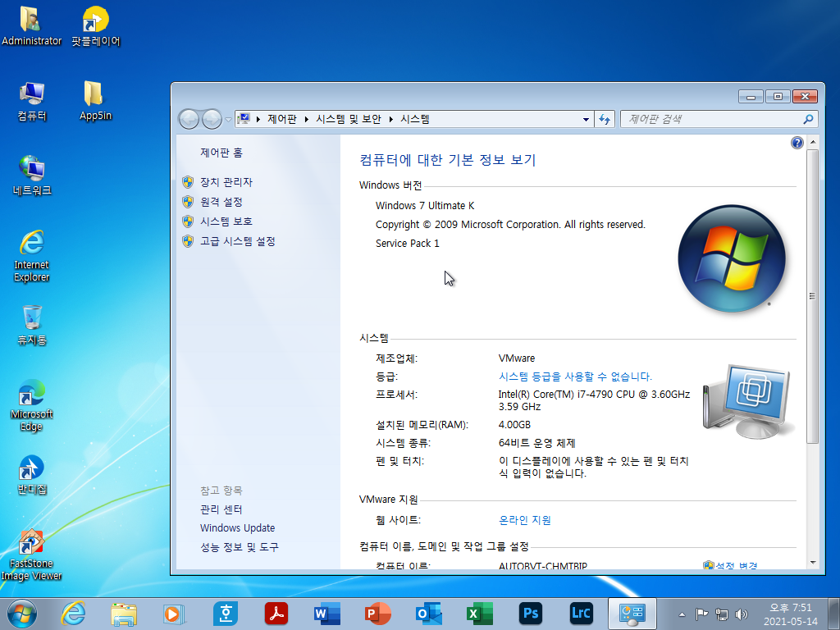Image resolution: width=840 pixels, height=630 pixels.
Task: Click the 4.00GB memory value
Action: [514, 425]
